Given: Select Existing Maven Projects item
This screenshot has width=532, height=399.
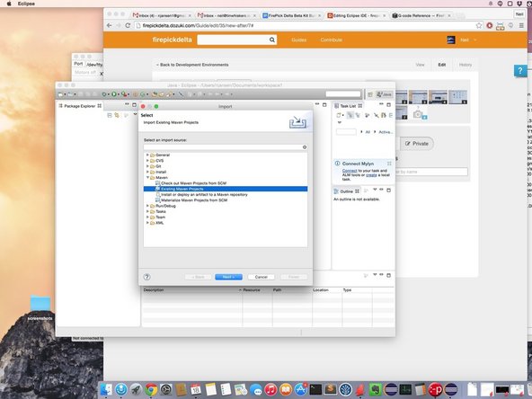Looking at the screenshot, I should pos(226,189).
